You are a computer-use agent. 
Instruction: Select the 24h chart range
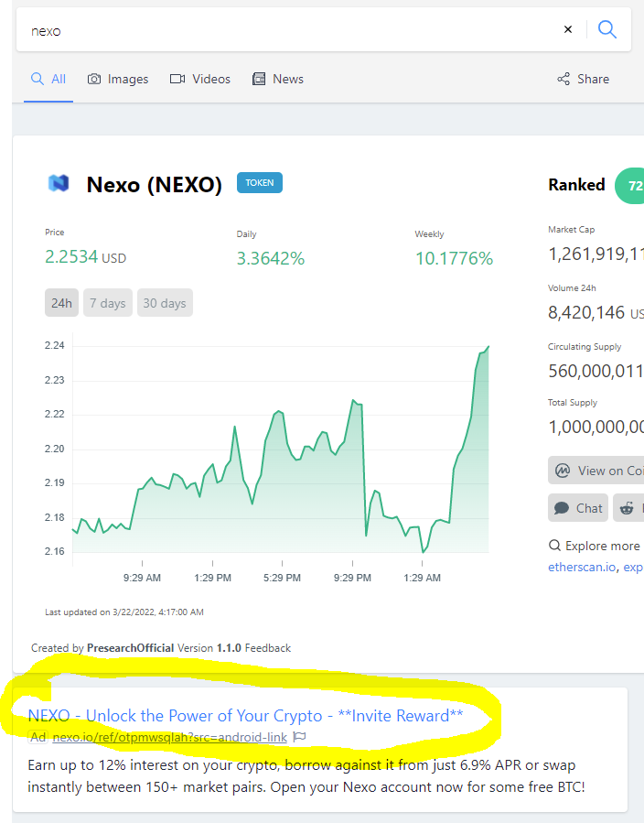[x=61, y=303]
